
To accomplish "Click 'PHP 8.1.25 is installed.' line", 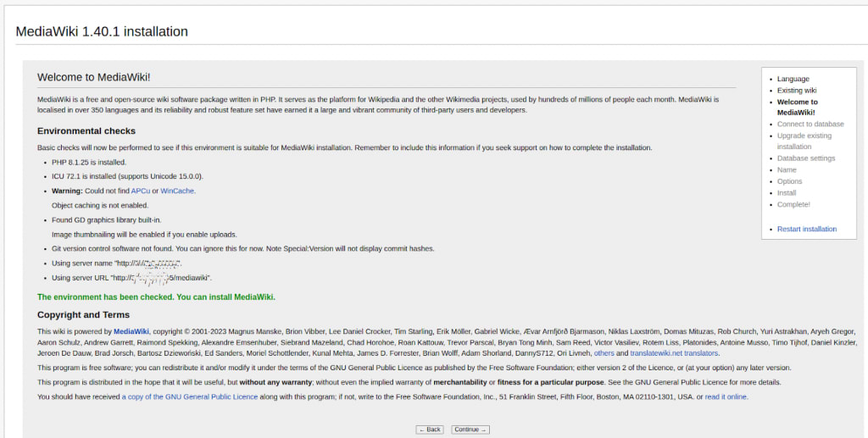I will 89,163.
